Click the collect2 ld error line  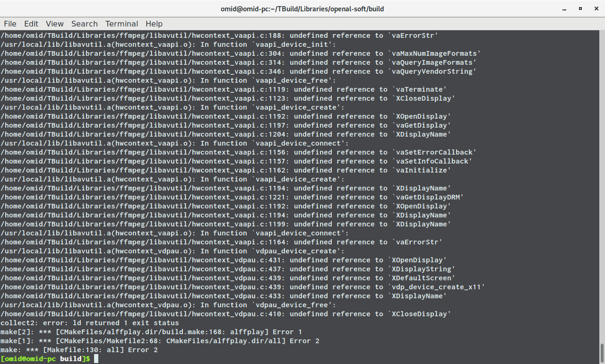tap(89, 323)
